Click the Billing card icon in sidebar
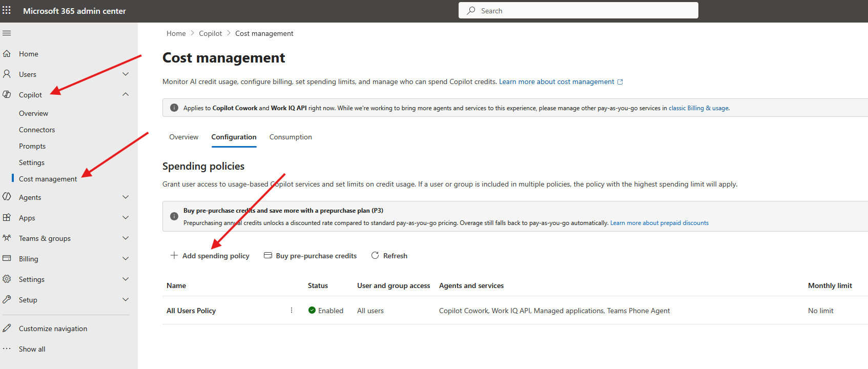Image resolution: width=868 pixels, height=369 pixels. 7,258
